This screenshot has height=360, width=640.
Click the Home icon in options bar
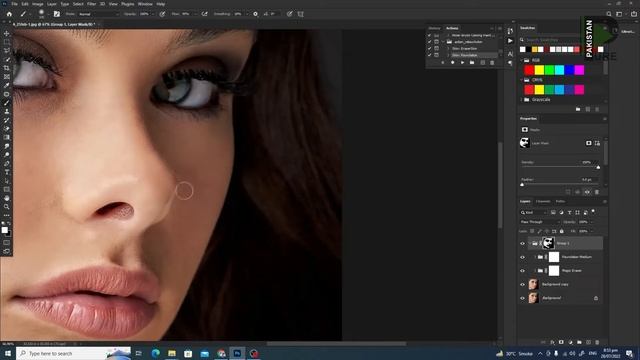pos(9,14)
